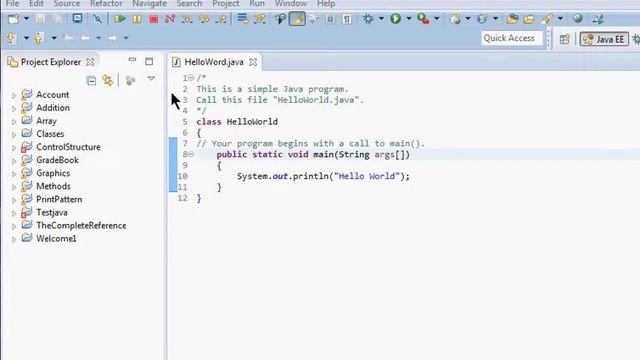Click the red Terminate icon
The image size is (640, 360).
click(153, 19)
